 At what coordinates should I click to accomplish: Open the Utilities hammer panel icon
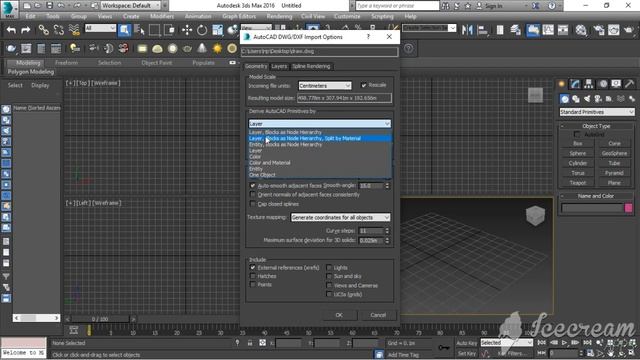pos(629,84)
